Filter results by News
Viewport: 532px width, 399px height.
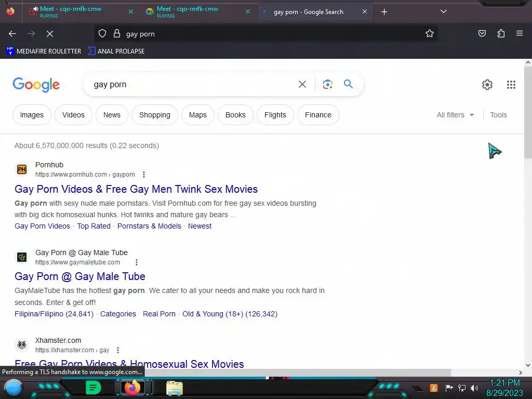[112, 115]
